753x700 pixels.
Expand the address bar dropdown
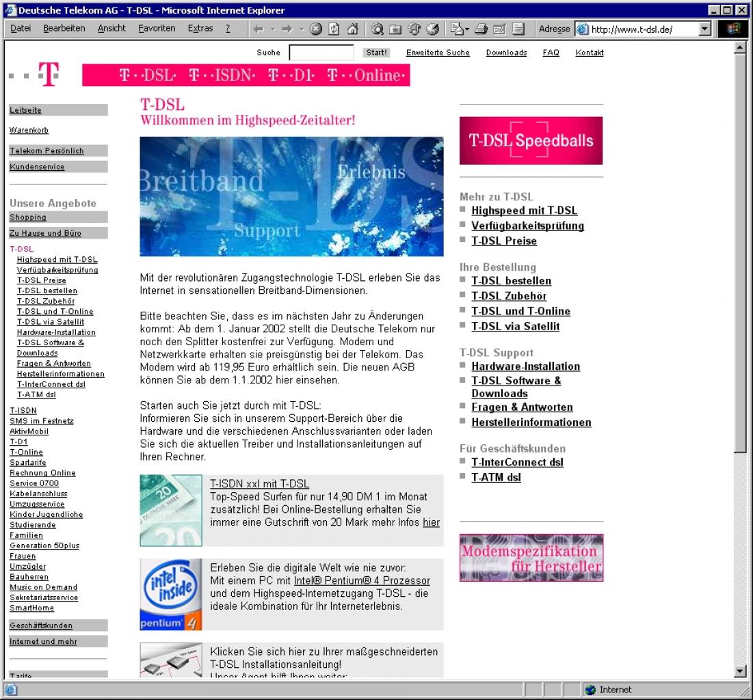704,29
